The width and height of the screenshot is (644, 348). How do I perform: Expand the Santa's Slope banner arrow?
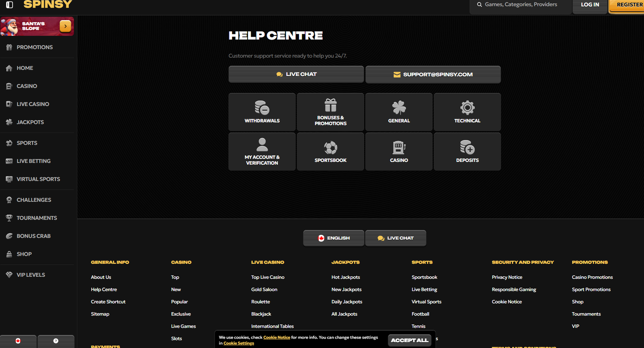[65, 26]
